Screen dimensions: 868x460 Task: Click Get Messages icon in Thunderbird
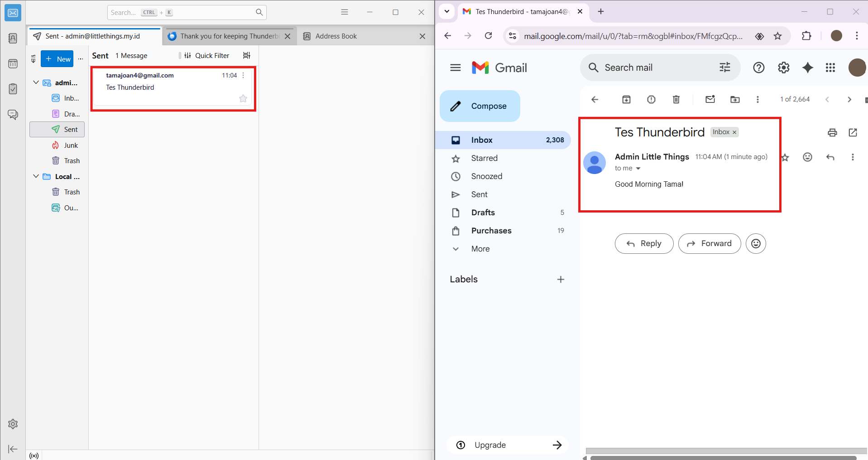tap(33, 58)
